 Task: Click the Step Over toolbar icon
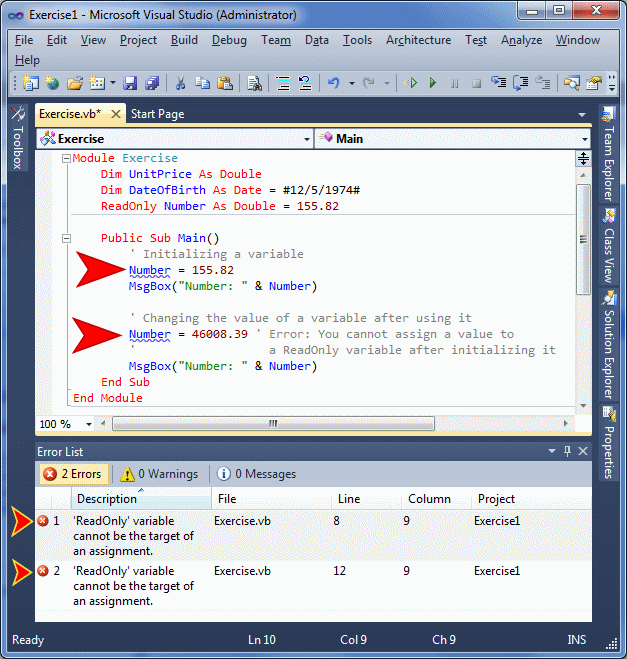(x=521, y=83)
